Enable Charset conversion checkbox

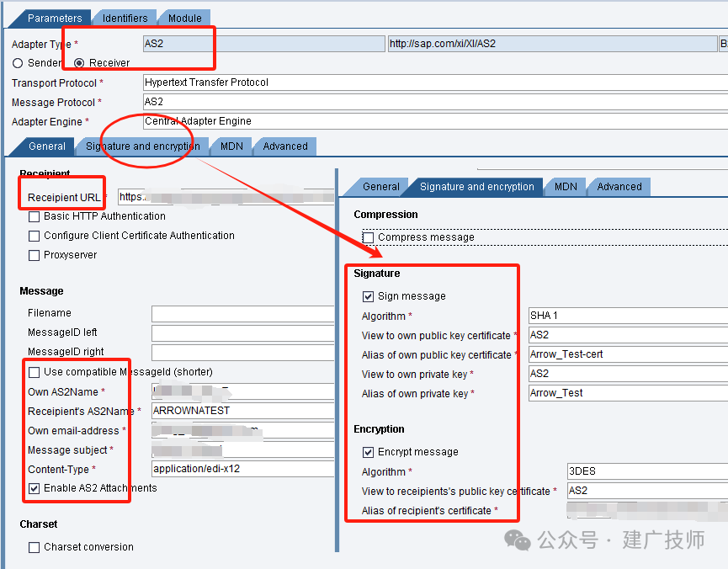click(x=34, y=547)
